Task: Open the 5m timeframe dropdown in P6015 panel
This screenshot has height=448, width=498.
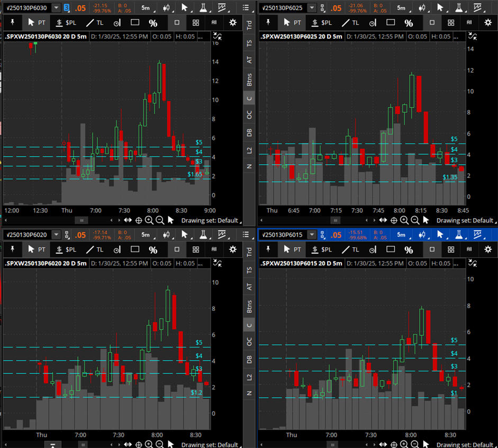Action: [403, 235]
